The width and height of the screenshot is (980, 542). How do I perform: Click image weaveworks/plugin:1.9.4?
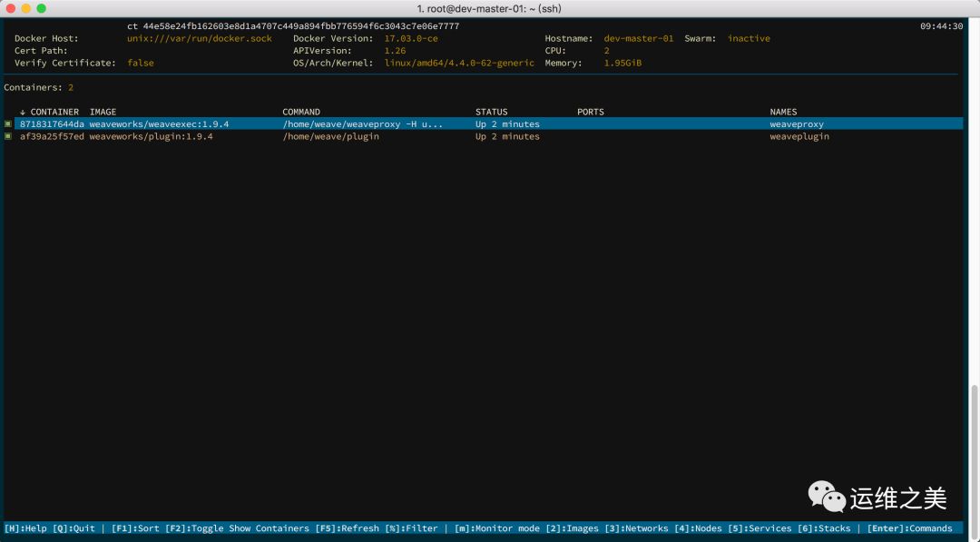tap(152, 136)
